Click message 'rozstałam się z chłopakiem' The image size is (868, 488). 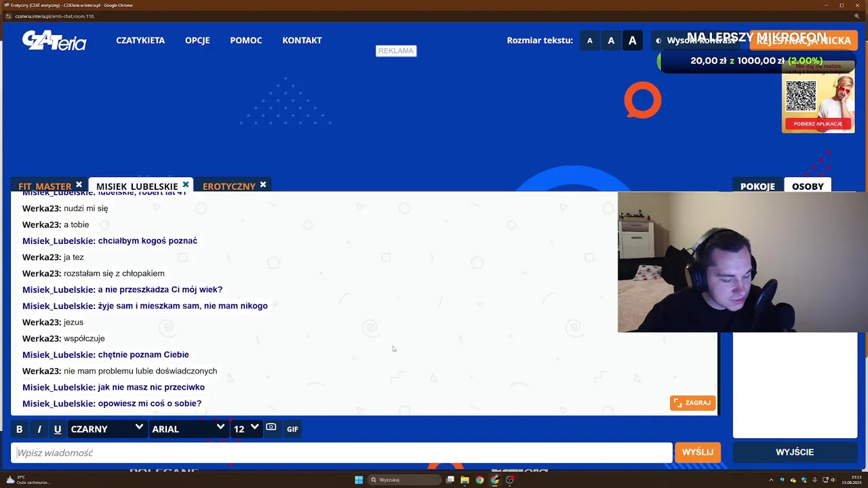click(114, 273)
